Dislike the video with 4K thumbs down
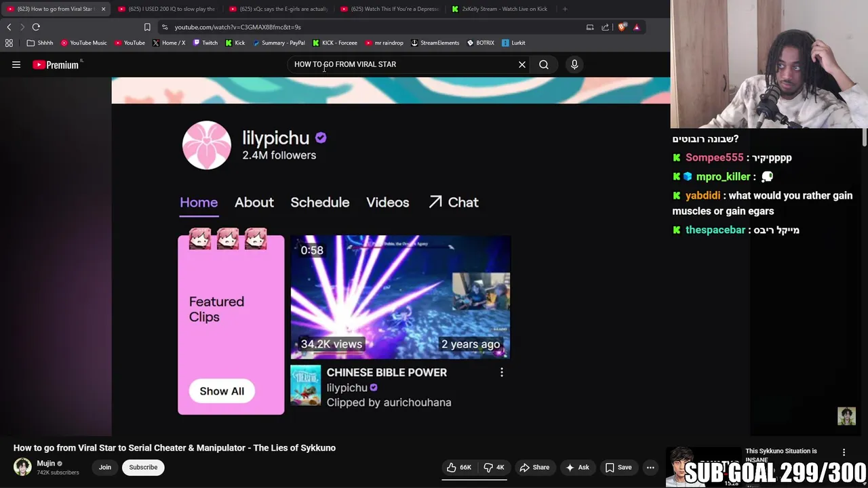 494,467
